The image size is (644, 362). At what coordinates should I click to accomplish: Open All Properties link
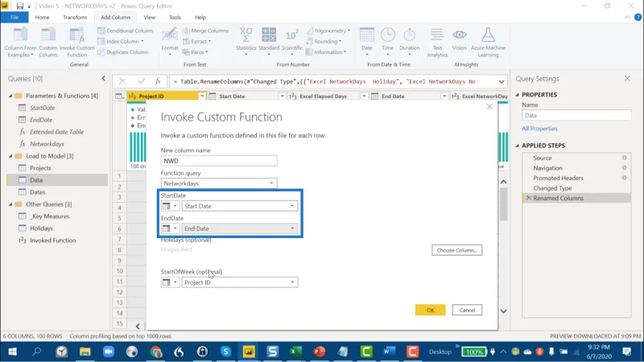pos(539,129)
